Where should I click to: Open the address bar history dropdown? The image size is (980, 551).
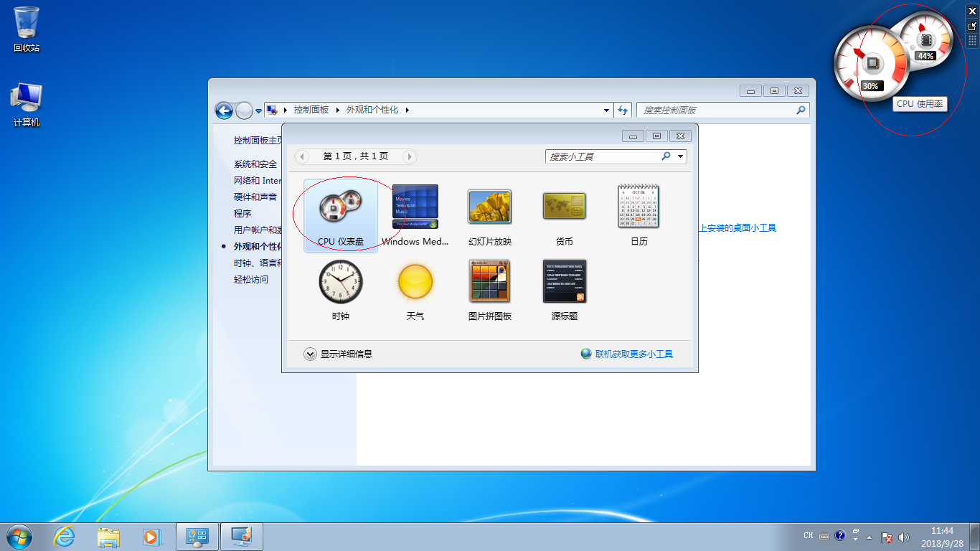coord(607,110)
